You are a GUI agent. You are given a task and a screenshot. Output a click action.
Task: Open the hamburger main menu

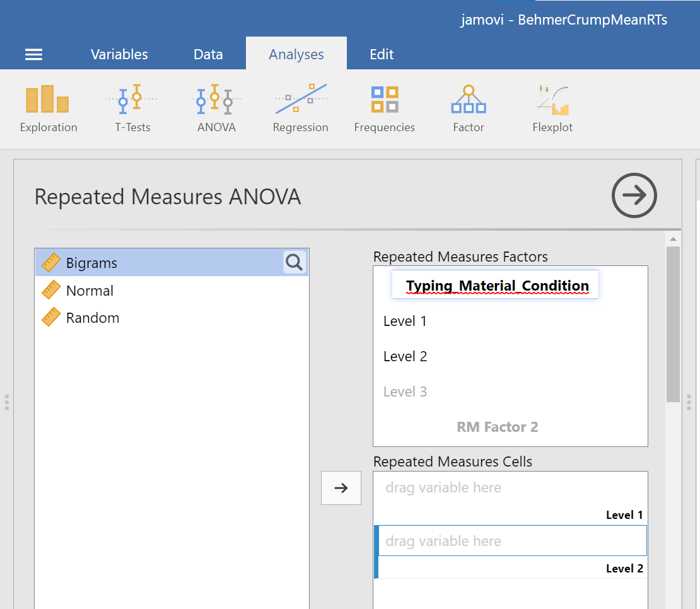pyautogui.click(x=33, y=54)
